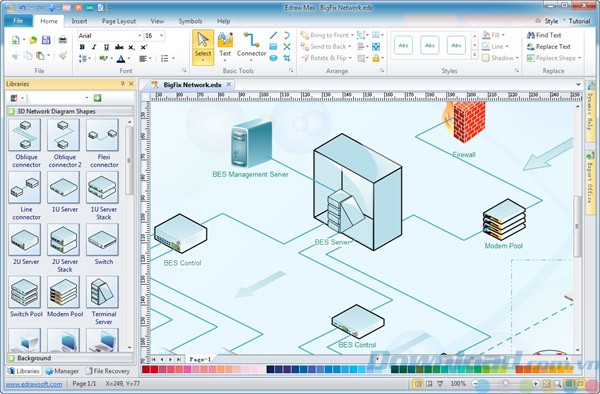Viewport: 600px width, 394px height.
Task: Click Find Text button
Action: click(544, 35)
